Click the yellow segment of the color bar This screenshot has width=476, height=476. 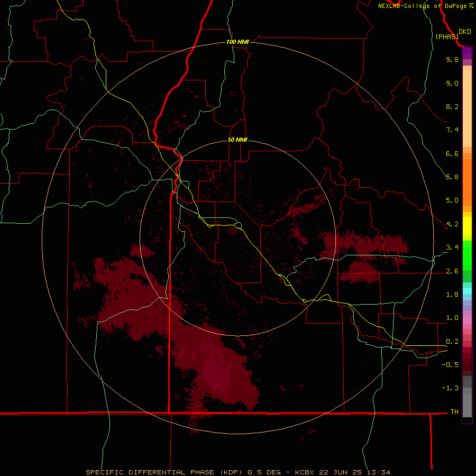tap(467, 226)
